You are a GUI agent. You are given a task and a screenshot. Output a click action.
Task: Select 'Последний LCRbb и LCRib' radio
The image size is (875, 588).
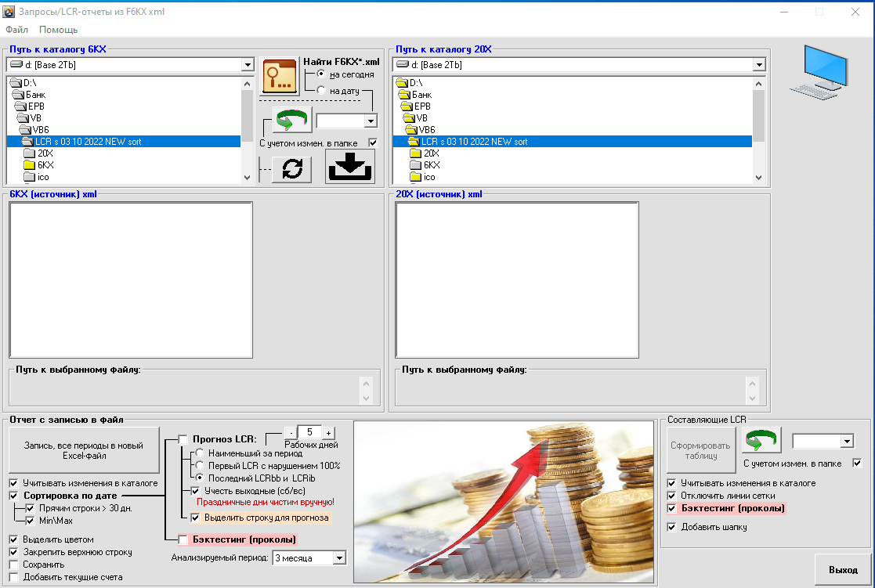pos(200,478)
